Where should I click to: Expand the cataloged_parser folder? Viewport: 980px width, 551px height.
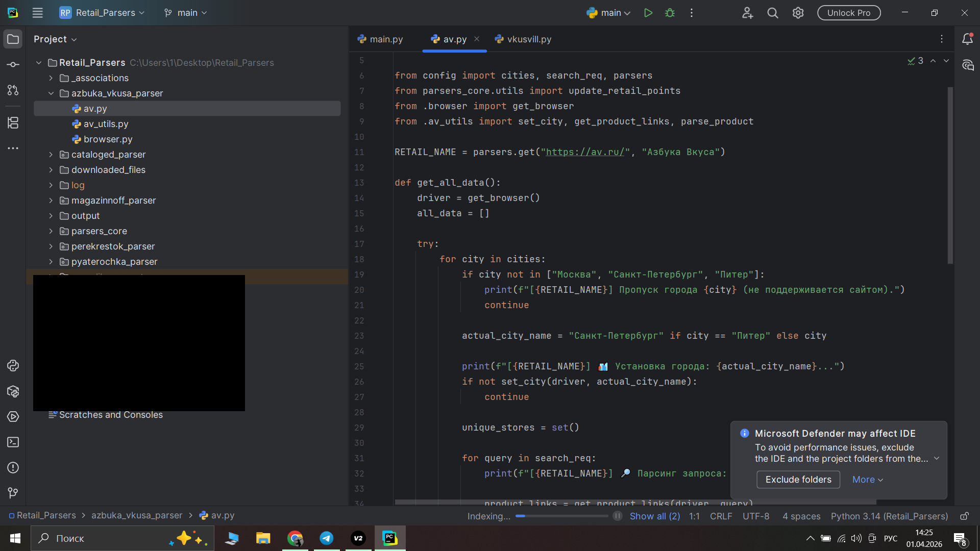pyautogui.click(x=51, y=155)
